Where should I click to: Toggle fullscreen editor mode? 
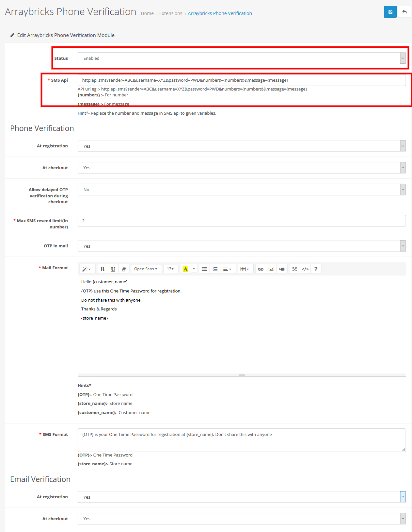(x=294, y=269)
